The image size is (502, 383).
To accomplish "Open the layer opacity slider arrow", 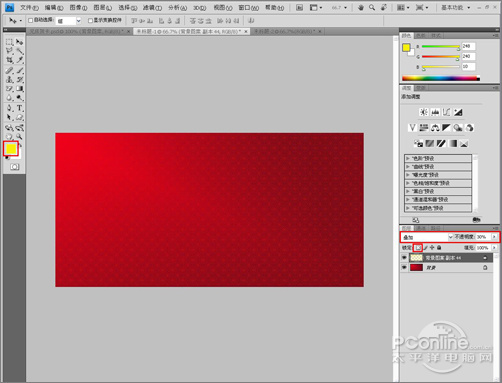I will pos(494,237).
